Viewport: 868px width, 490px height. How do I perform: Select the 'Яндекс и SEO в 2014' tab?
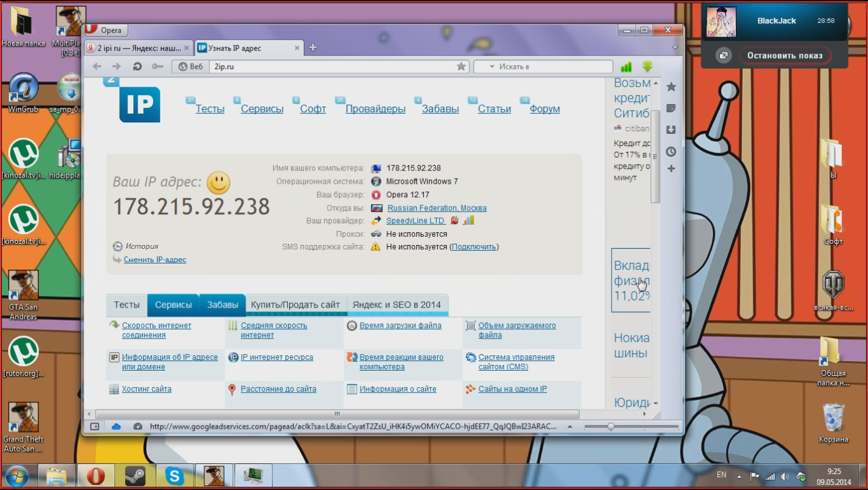(x=397, y=305)
